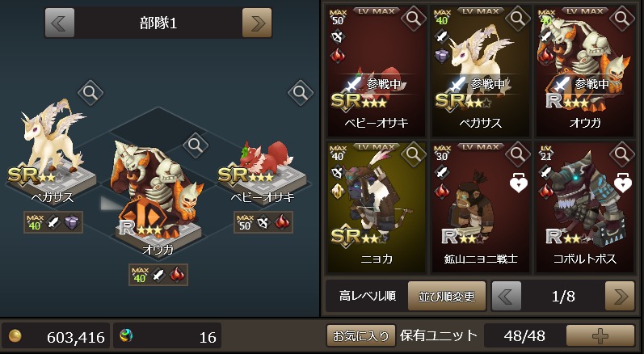Select the ニョカ unit card
The height and width of the screenshot is (354, 644).
pyautogui.click(x=377, y=208)
